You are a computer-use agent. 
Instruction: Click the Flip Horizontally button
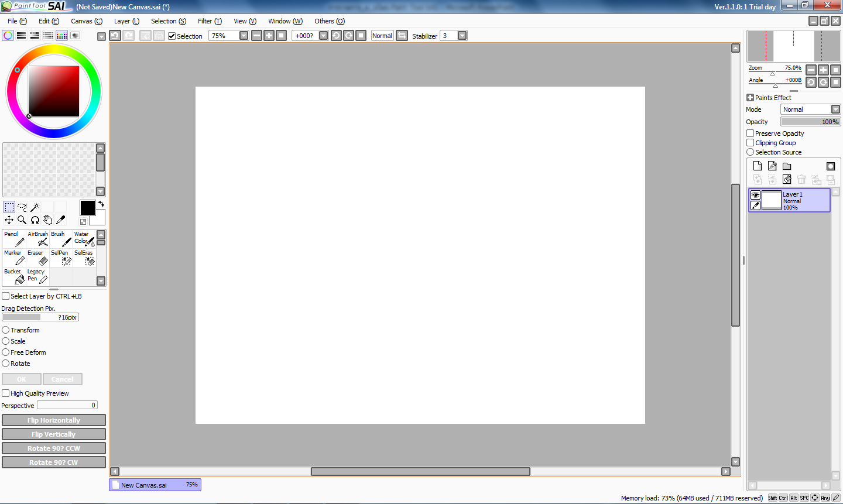[x=54, y=420]
